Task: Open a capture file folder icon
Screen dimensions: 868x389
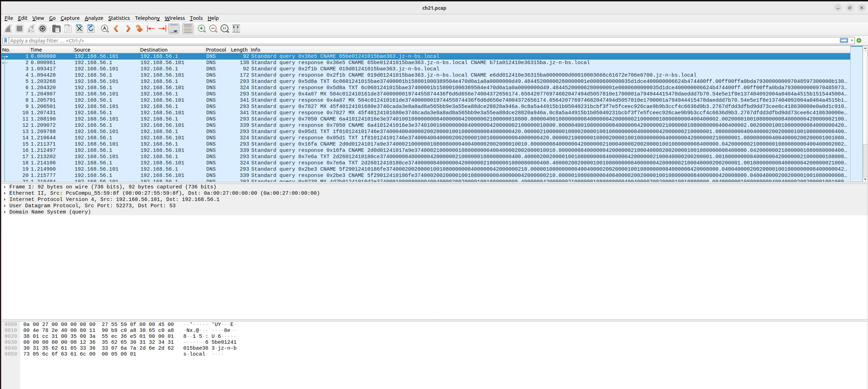Action: [56, 29]
